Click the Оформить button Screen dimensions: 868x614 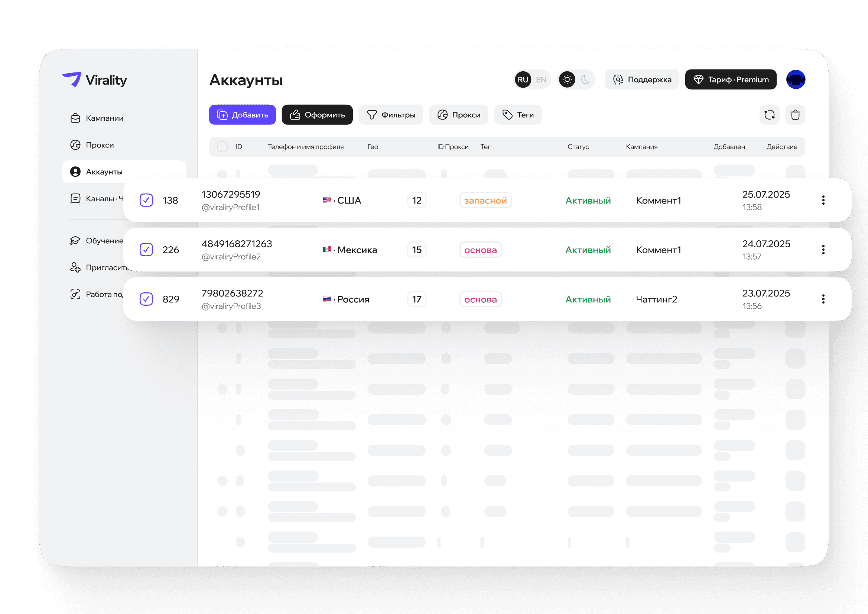point(317,114)
